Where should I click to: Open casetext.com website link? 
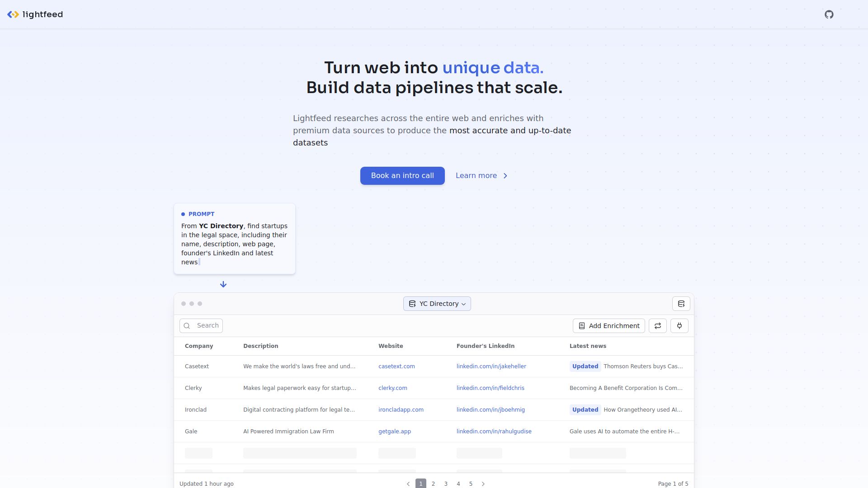tap(396, 366)
